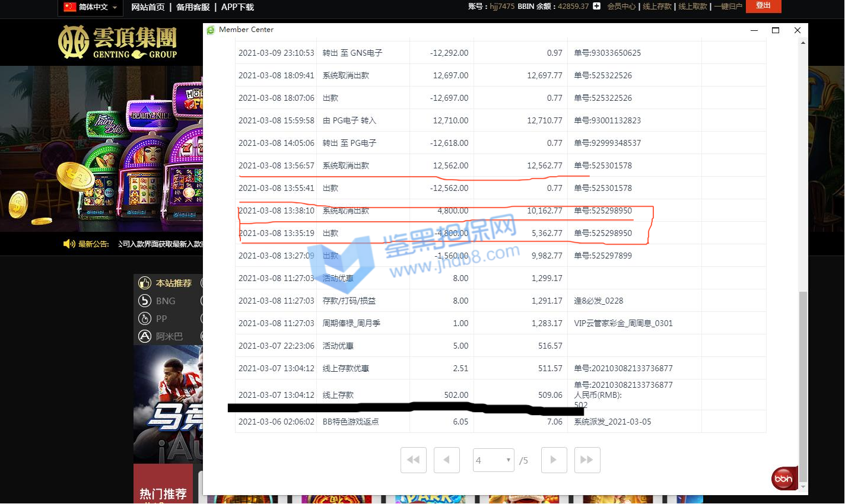Open the 会员中心 link
The image size is (845, 504).
(x=621, y=7)
